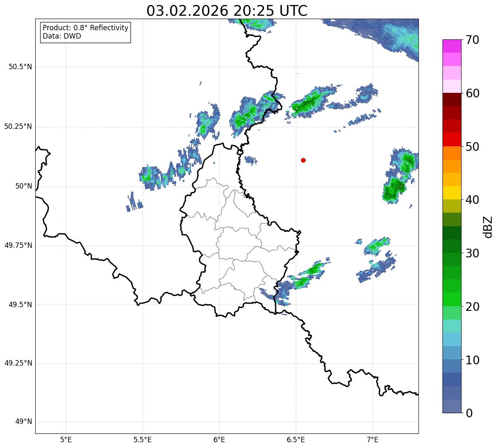This screenshot has height=448, width=498.
Task: Click the "dBZ" colorbar label
Action: [488, 227]
